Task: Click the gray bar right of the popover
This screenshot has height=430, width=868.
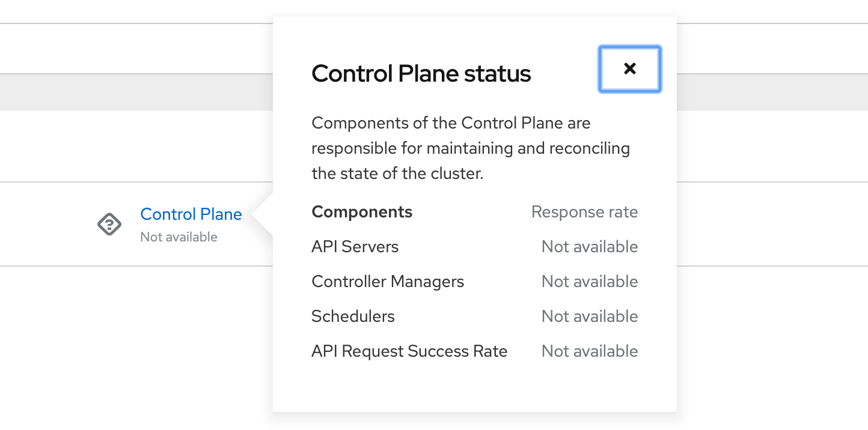Action: point(772,92)
